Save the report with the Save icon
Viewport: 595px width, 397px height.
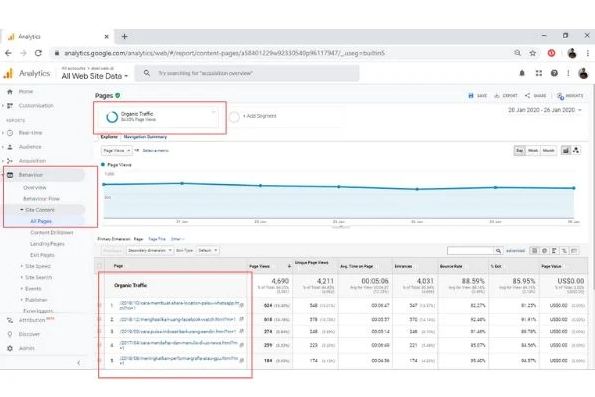coord(478,96)
